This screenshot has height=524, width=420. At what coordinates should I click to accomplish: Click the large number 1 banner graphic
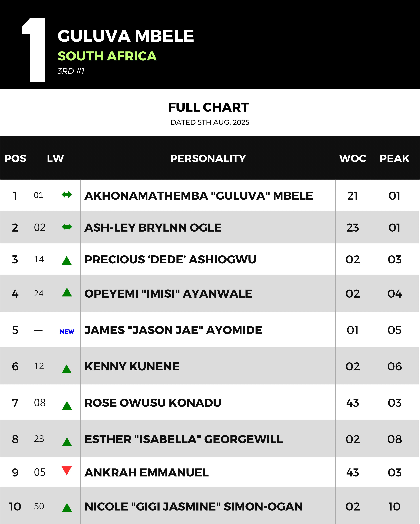[x=34, y=50]
